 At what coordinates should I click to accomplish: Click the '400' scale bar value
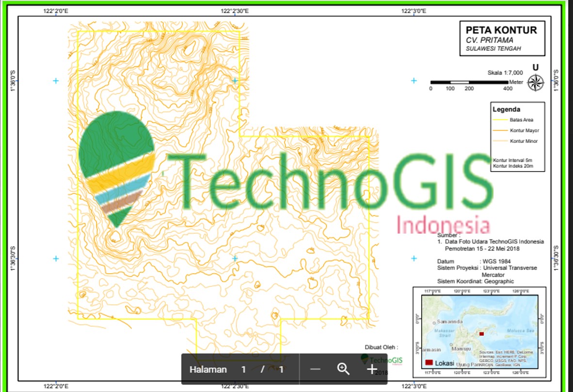coord(508,88)
